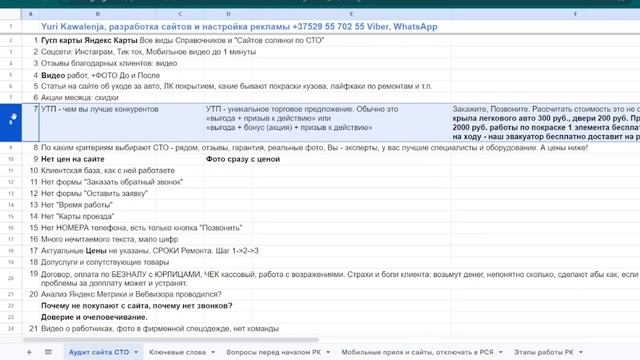640x360 pixels.
Task: Switch to the Этапы работы РК tab
Action: 544,352
